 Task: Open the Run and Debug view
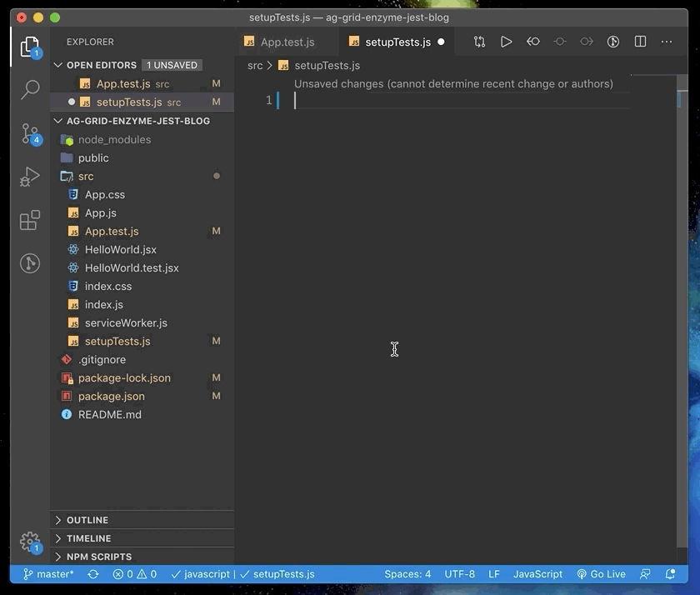(x=30, y=177)
